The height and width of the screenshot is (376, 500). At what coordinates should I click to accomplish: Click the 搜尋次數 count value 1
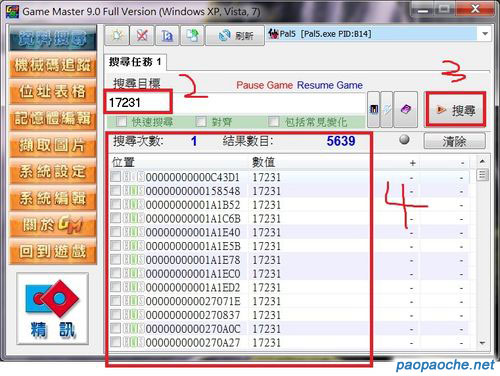pyautogui.click(x=194, y=141)
